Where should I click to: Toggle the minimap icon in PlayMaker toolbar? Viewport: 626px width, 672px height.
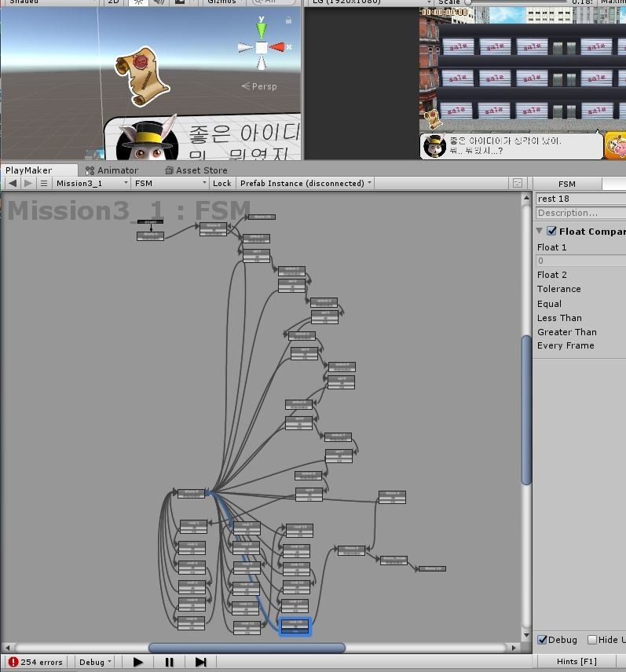(518, 184)
